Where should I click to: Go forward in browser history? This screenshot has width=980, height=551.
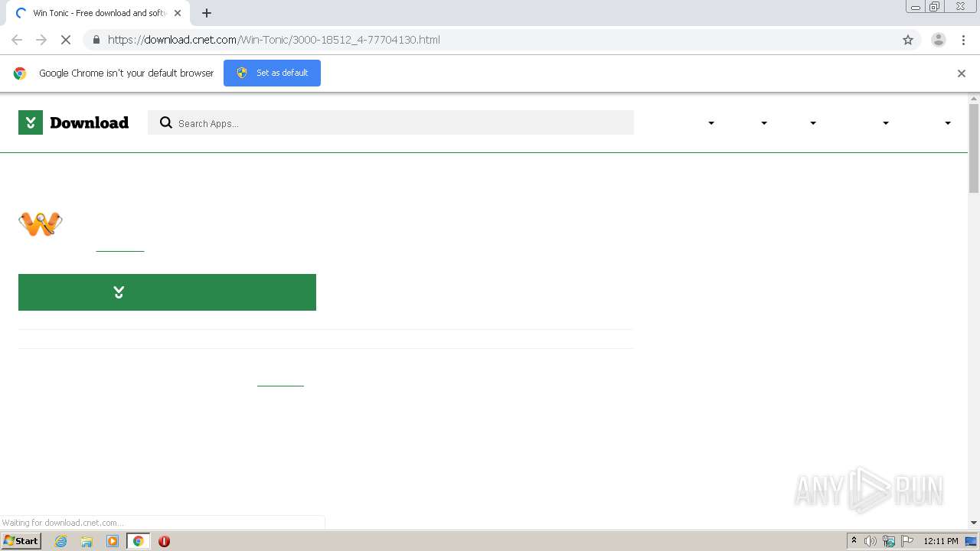(x=41, y=40)
